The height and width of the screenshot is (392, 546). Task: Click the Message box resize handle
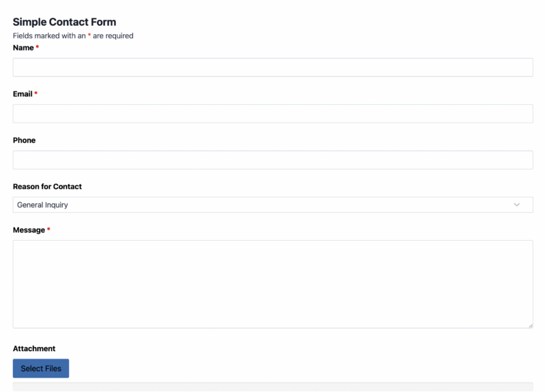pos(530,326)
